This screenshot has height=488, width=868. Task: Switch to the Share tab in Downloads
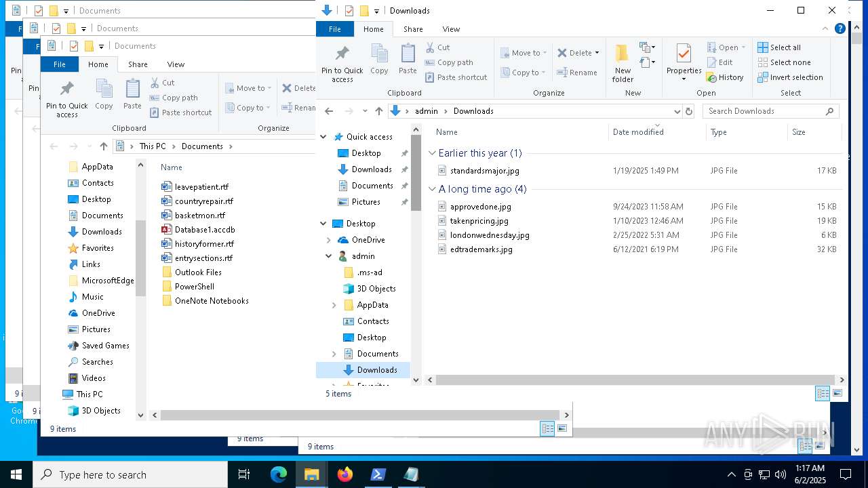[x=413, y=29]
